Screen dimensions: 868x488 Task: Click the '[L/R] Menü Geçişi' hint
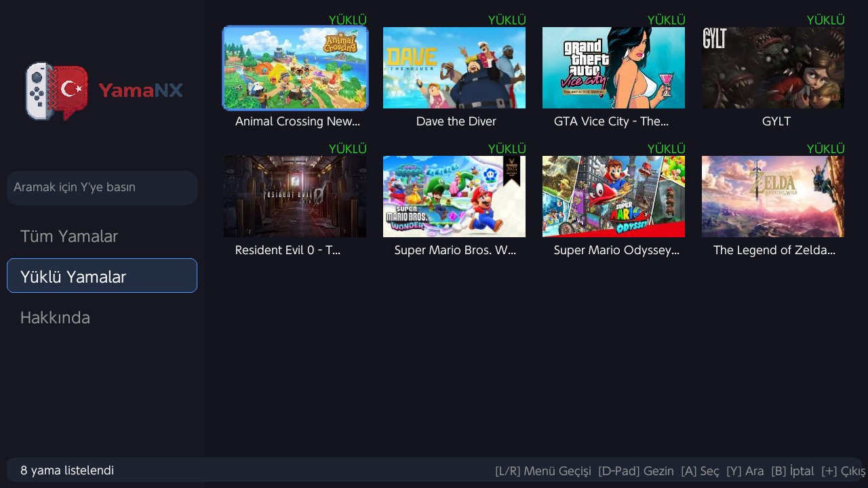coord(543,471)
